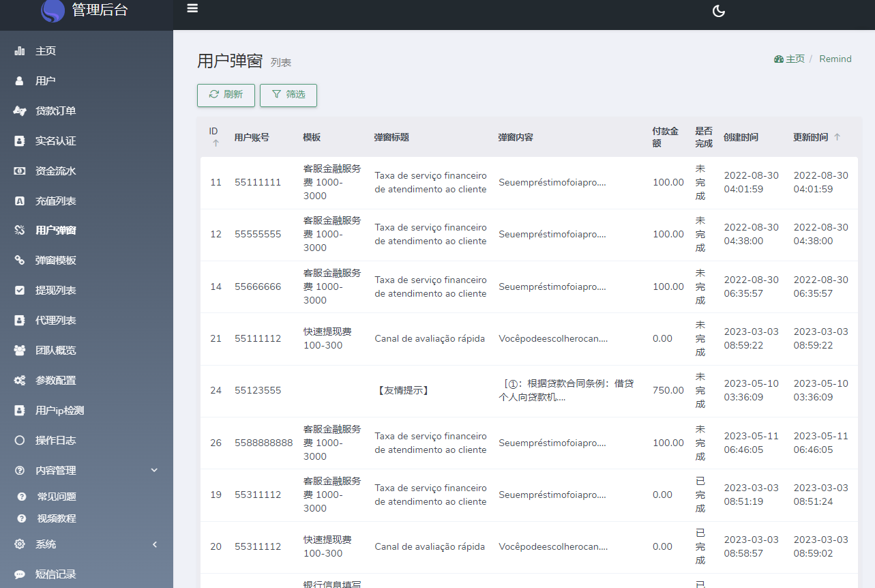
Task: Click the 刷新 refresh button
Action: (x=226, y=95)
